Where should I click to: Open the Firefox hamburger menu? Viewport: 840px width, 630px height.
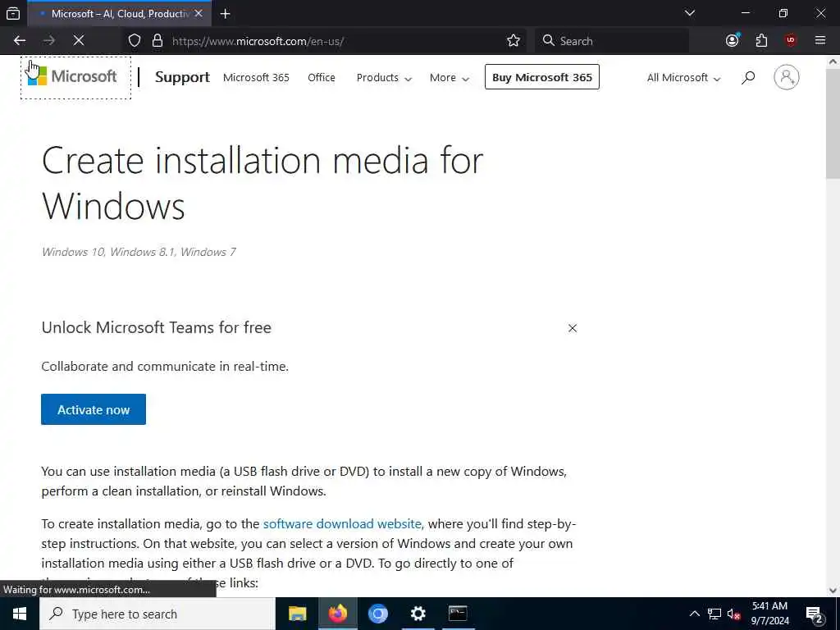tap(820, 40)
